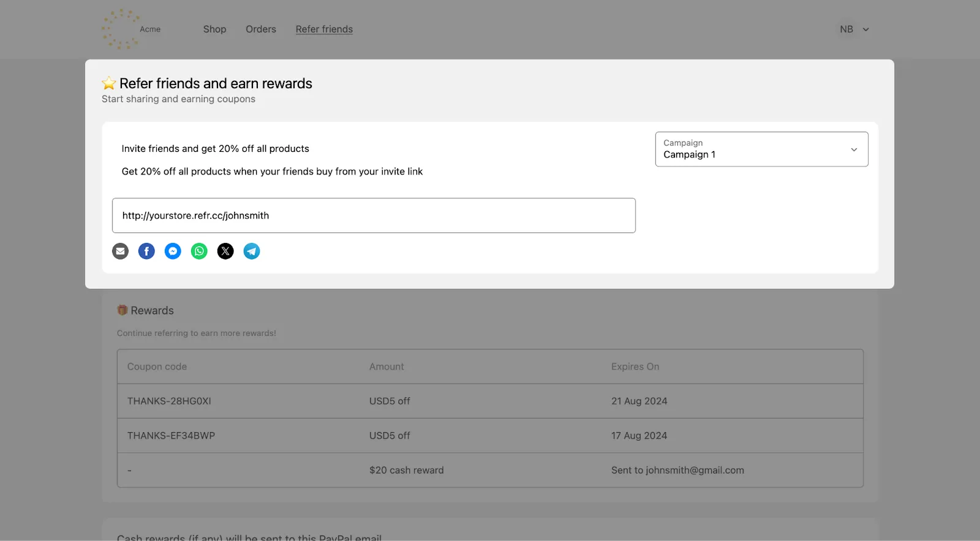Select coupon code THANKS-28HG0XI

point(169,401)
